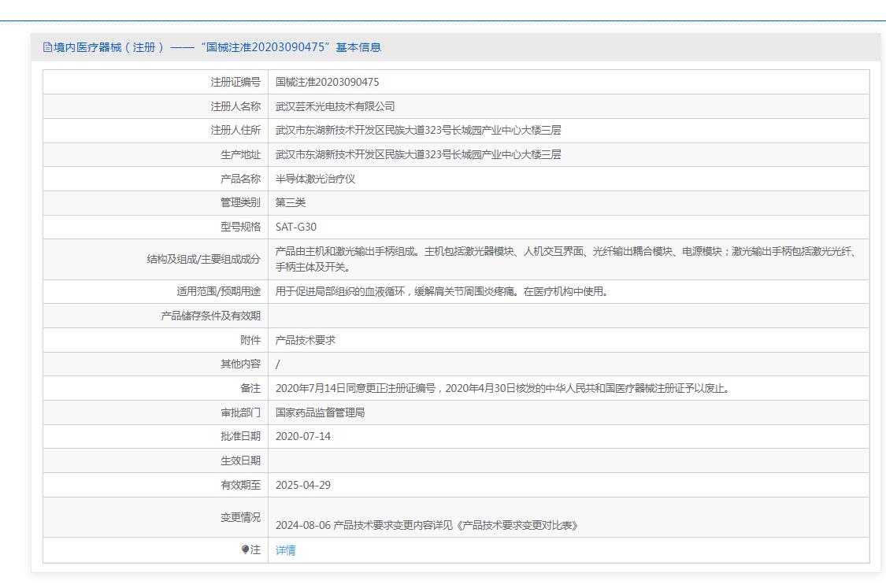Click the bullet icon beside the 注 label
Viewport: 886px width, 588px height.
pos(245,549)
